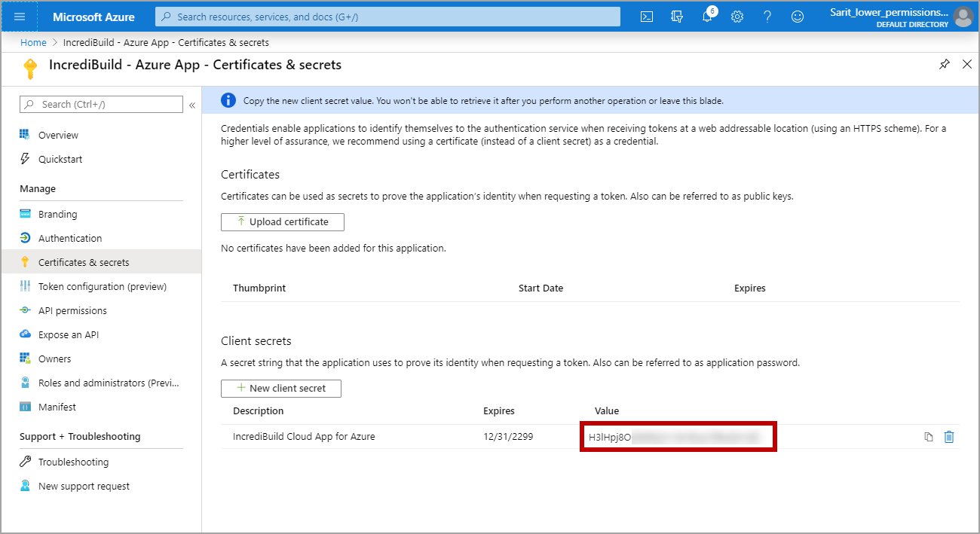Screen dimensions: 980x534
Task: Collapse the left sidebar with chevron
Action: point(192,105)
